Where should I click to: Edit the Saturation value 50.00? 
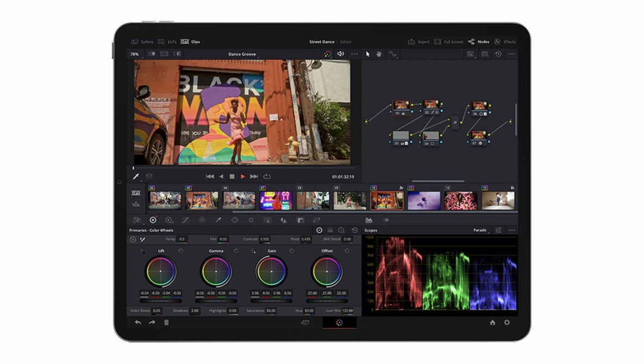click(x=271, y=311)
